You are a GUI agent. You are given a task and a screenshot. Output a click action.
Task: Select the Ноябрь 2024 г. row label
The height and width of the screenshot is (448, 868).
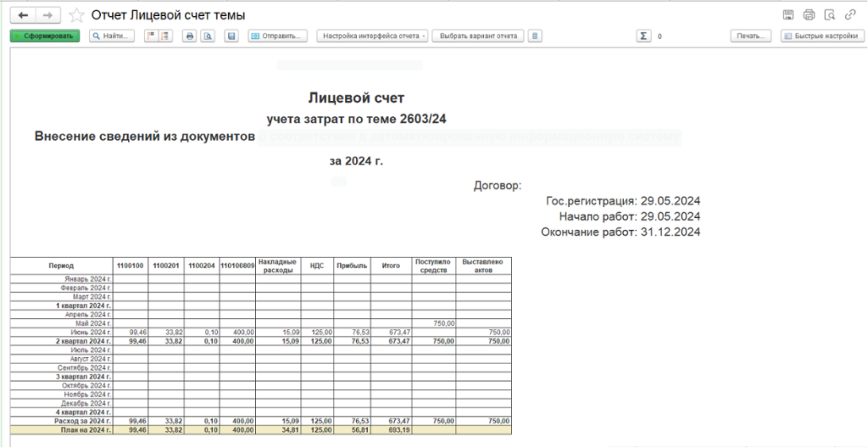click(61, 395)
